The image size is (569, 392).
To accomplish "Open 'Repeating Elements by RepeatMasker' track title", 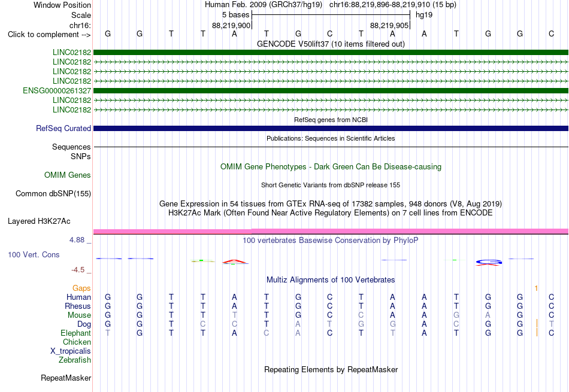I will [331, 369].
